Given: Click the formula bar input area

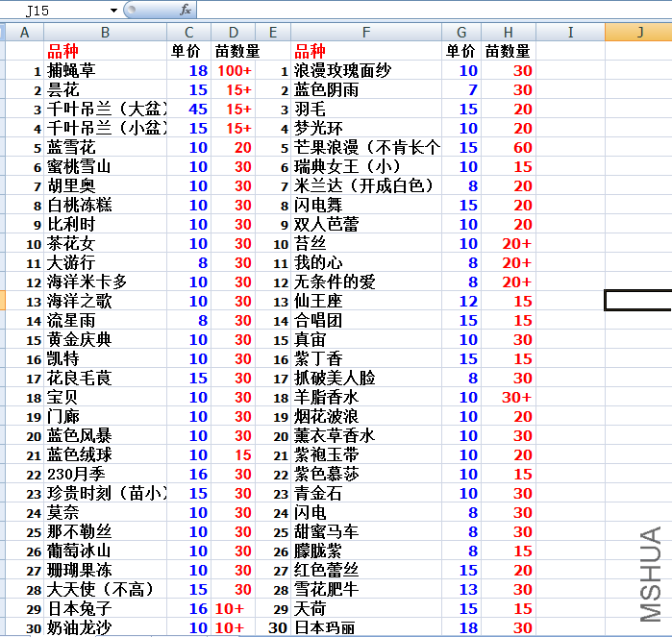Looking at the screenshot, I should 434,10.
